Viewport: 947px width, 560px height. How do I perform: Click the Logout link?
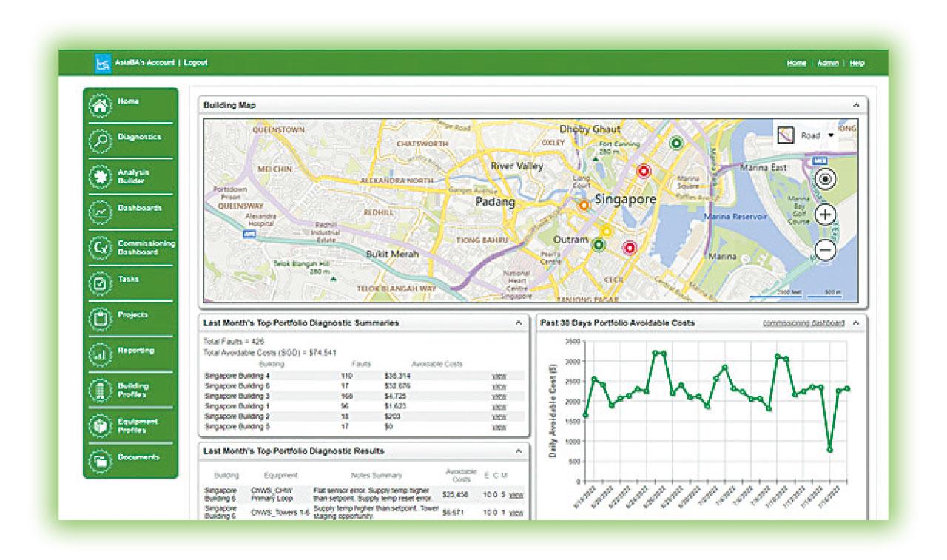click(x=196, y=63)
